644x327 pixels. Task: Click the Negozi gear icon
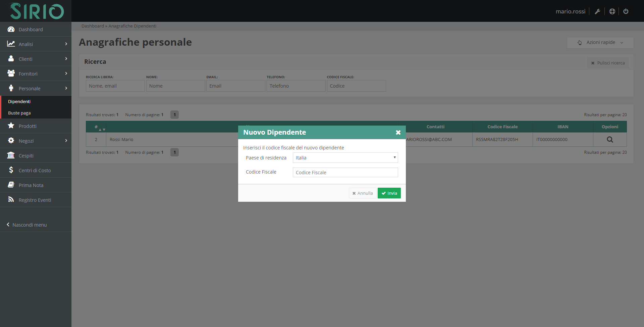click(x=11, y=140)
